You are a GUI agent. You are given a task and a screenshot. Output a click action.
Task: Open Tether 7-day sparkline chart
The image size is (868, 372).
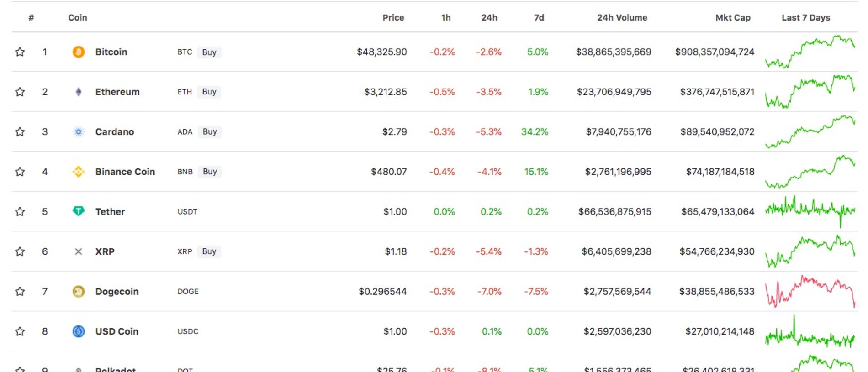[810, 211]
